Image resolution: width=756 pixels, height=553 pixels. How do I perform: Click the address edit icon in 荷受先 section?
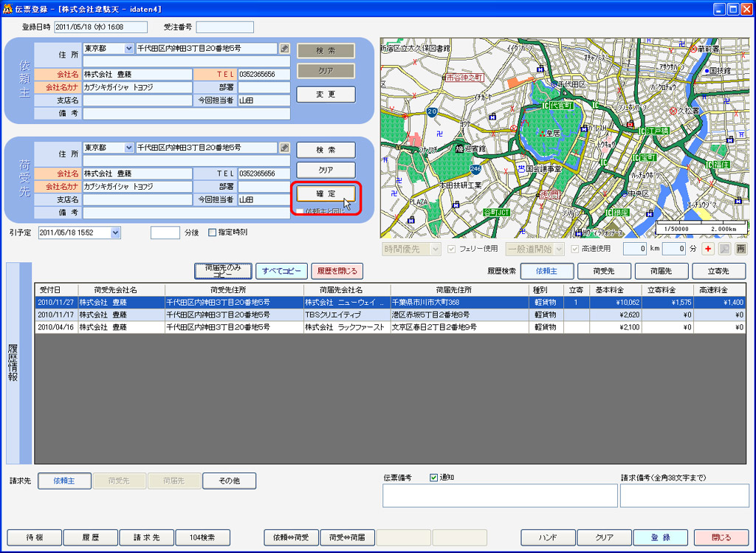(x=285, y=148)
